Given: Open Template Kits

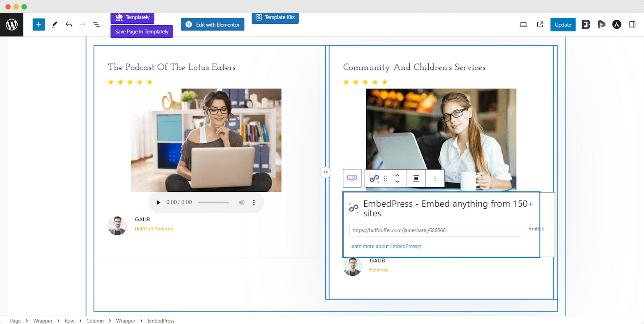Looking at the screenshot, I should coord(275,18).
